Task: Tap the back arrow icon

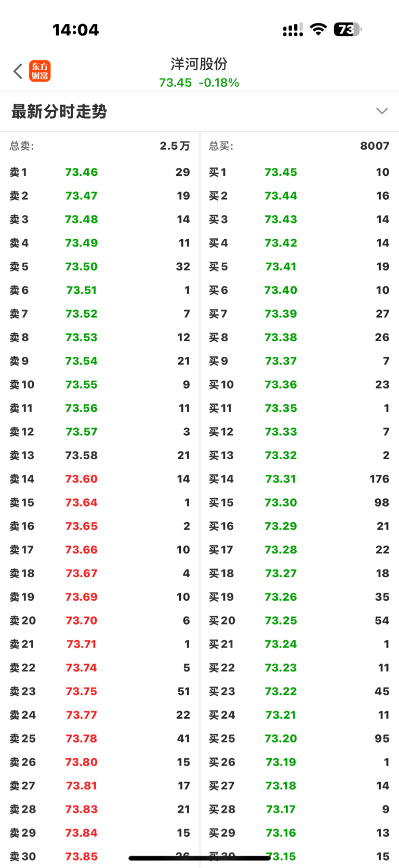Action: 18,71
